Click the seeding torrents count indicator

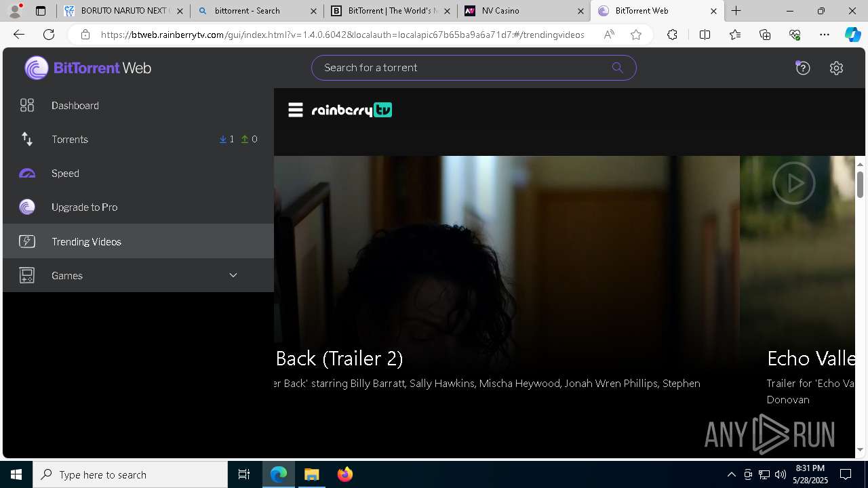(x=250, y=139)
